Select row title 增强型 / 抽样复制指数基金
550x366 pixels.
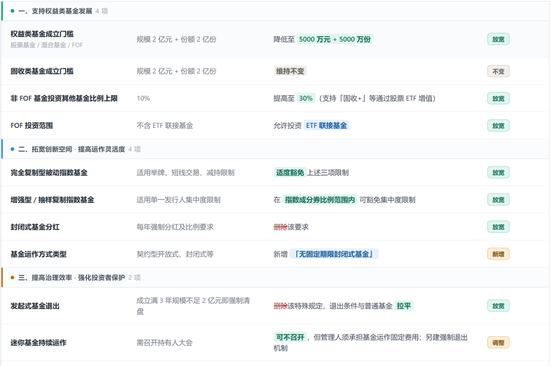[52, 200]
